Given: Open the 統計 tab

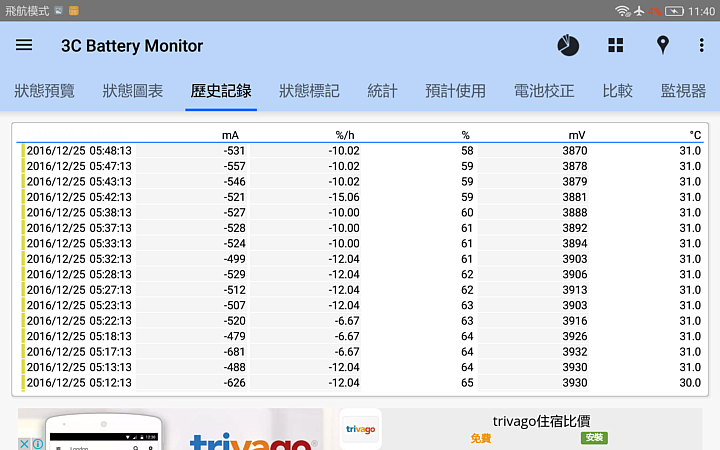Looking at the screenshot, I should pyautogui.click(x=382, y=90).
